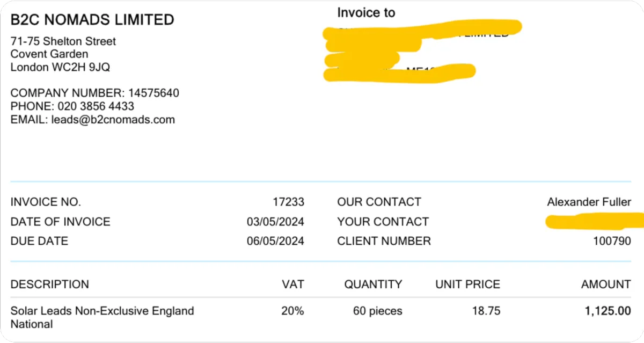
Task: Select the company number 14575640
Action: pos(153,93)
